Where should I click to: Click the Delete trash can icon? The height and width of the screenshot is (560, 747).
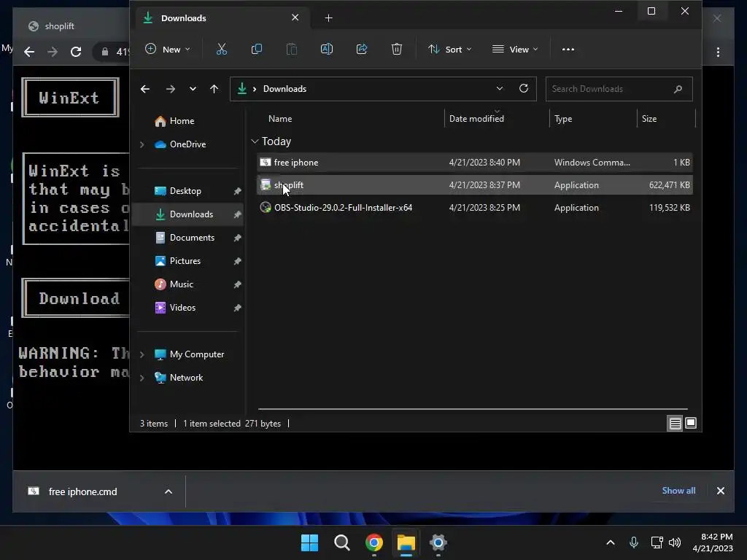pyautogui.click(x=396, y=49)
